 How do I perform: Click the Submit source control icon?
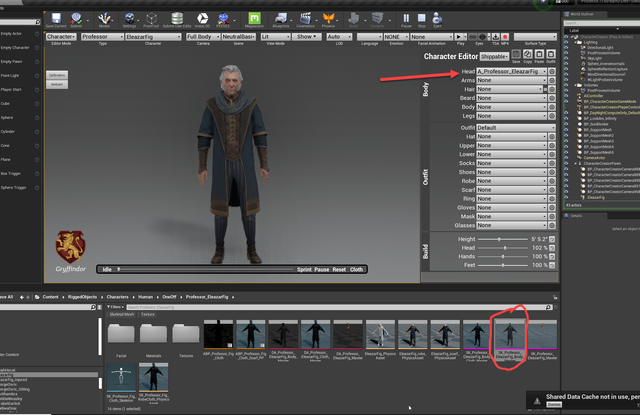pos(76,18)
